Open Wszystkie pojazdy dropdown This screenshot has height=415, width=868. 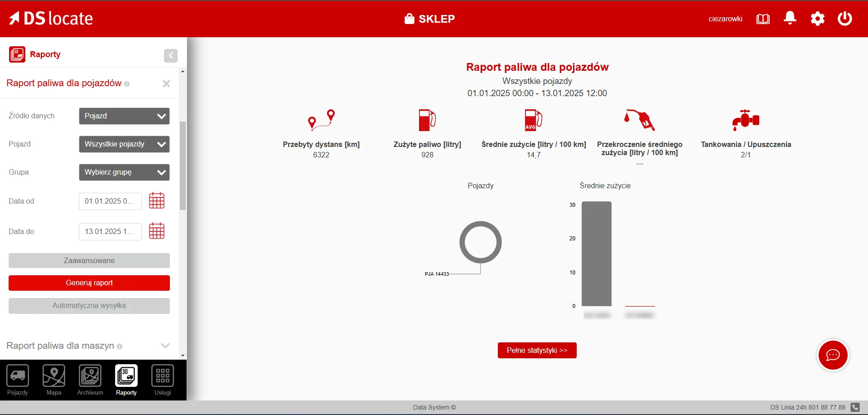tap(124, 144)
